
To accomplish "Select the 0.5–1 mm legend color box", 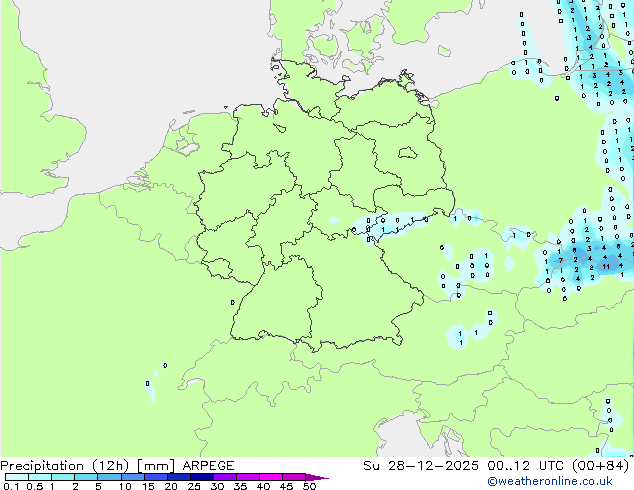I will click(x=40, y=477).
